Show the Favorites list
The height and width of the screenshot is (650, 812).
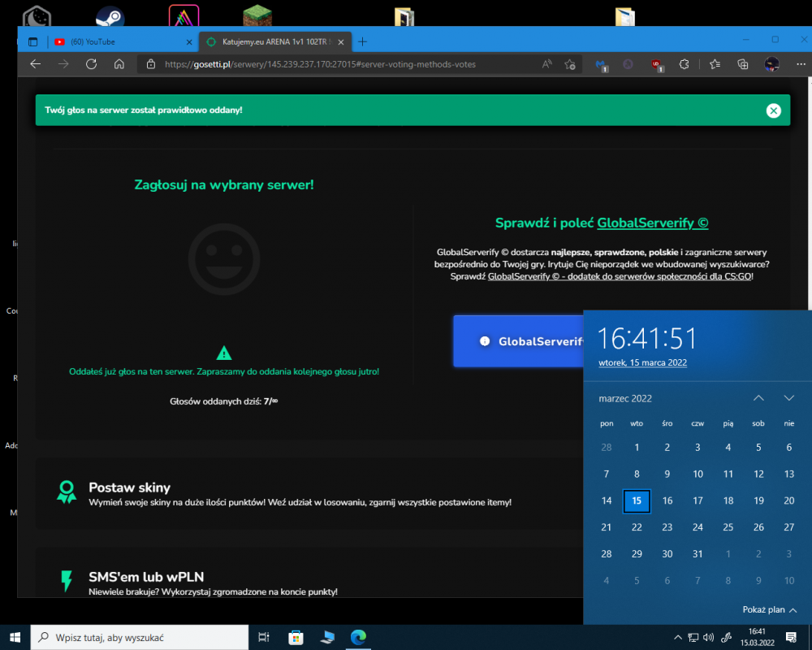[x=715, y=64]
